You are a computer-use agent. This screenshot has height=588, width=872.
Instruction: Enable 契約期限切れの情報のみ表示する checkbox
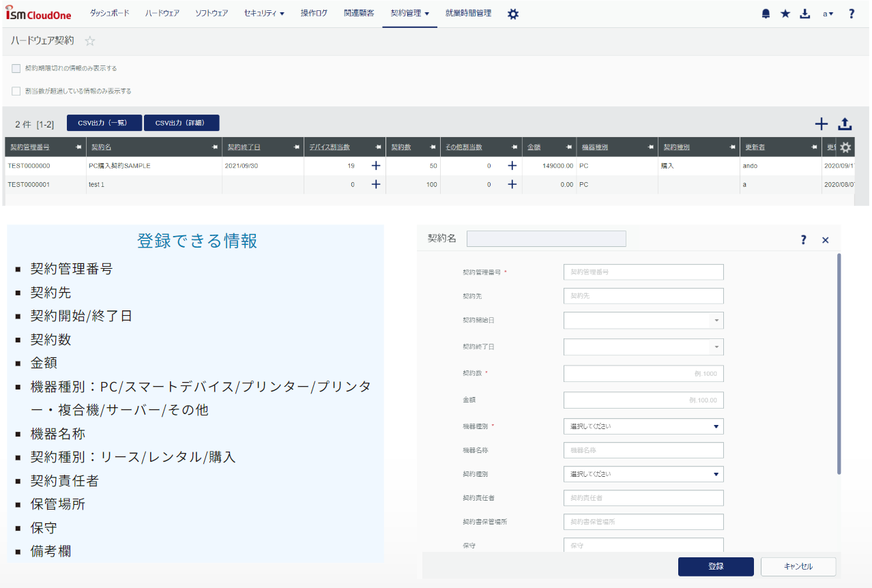click(16, 68)
